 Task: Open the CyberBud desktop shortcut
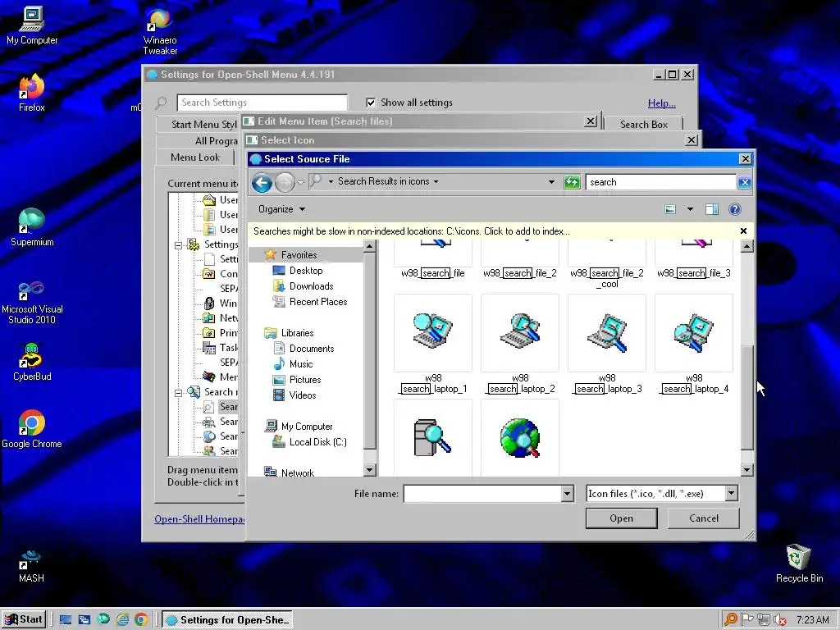pos(32,362)
